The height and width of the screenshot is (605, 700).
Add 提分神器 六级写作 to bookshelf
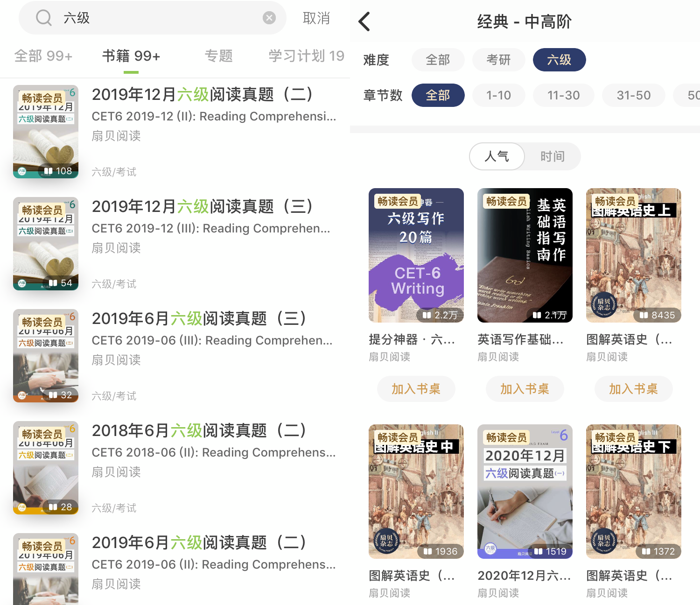tap(416, 389)
